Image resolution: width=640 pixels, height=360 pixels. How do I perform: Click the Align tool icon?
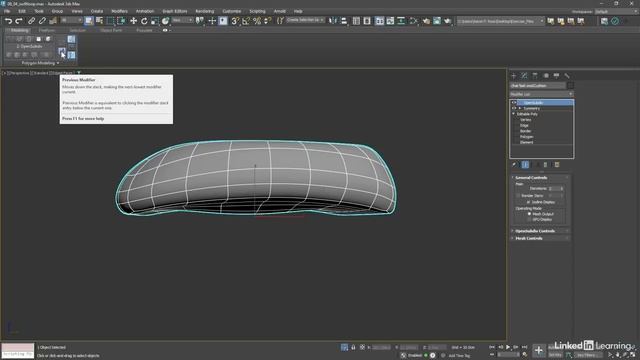tap(344, 21)
